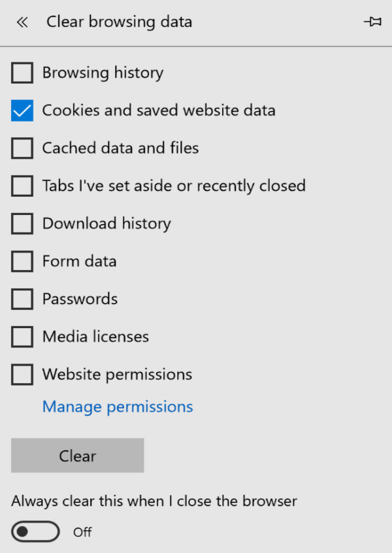Tick the Tabs set aside or recently closed box
Viewport: 392px width, 553px height.
(x=22, y=186)
